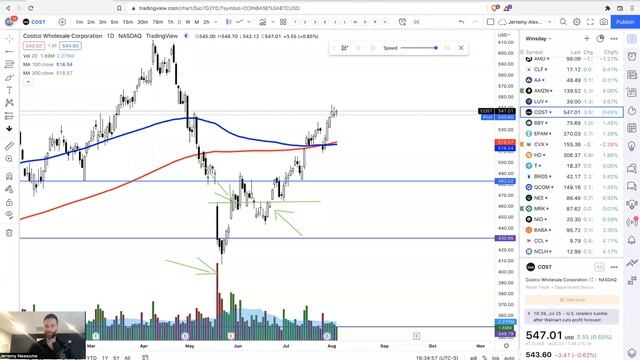Toggle magnet mode in drawing toolbar
The width and height of the screenshot is (640, 360).
click(x=9, y=176)
